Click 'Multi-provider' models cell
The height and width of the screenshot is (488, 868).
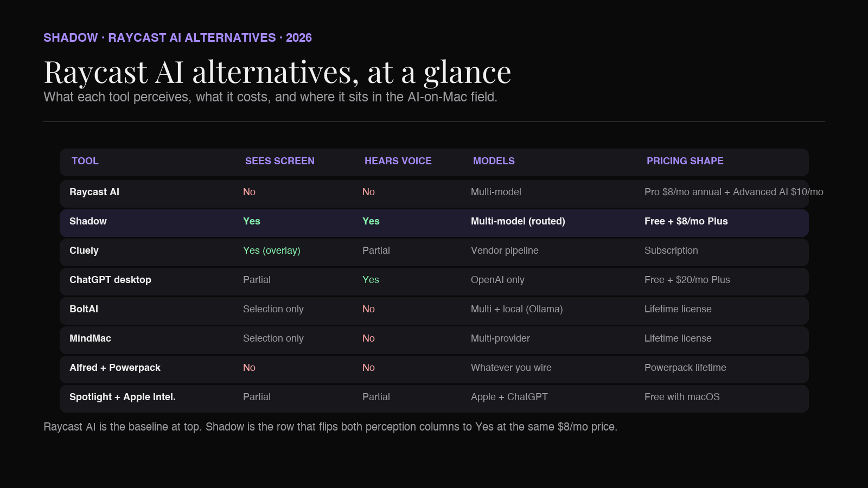coord(500,338)
